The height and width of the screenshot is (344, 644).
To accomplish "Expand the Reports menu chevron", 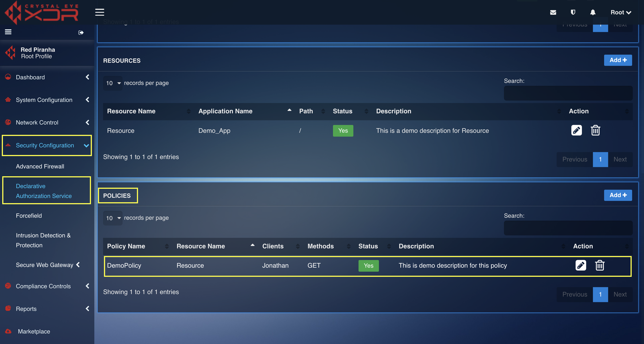I will click(x=87, y=309).
